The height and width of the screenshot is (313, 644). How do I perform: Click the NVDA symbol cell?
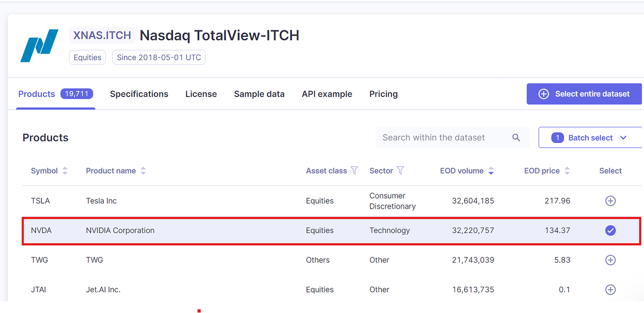tap(41, 230)
